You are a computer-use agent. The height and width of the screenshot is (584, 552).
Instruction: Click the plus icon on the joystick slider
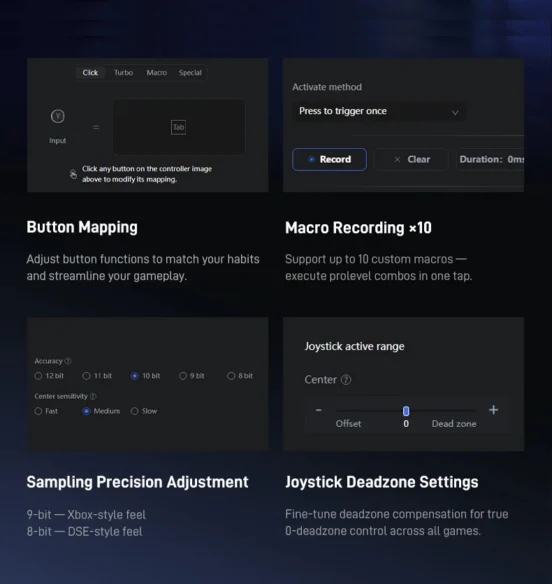click(x=494, y=410)
